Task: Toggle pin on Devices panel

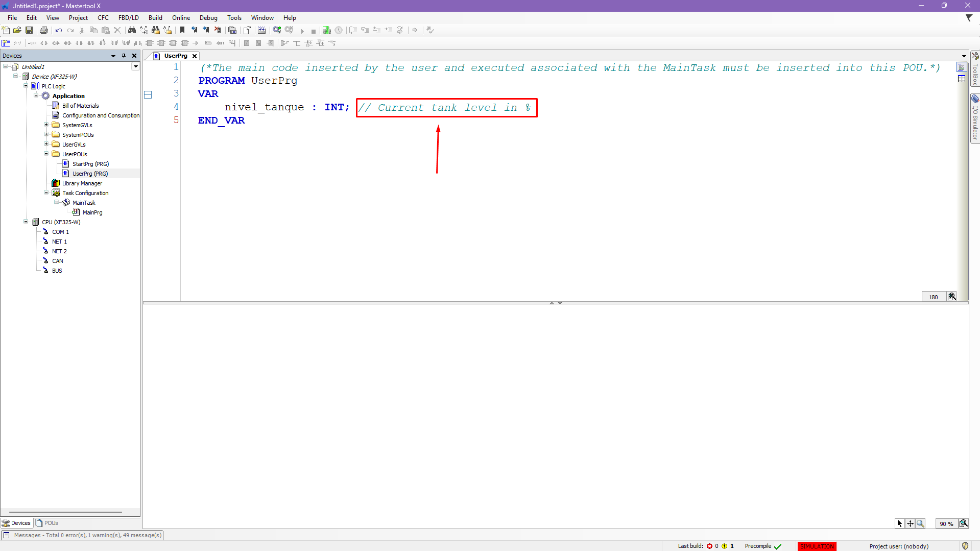Action: tap(124, 56)
